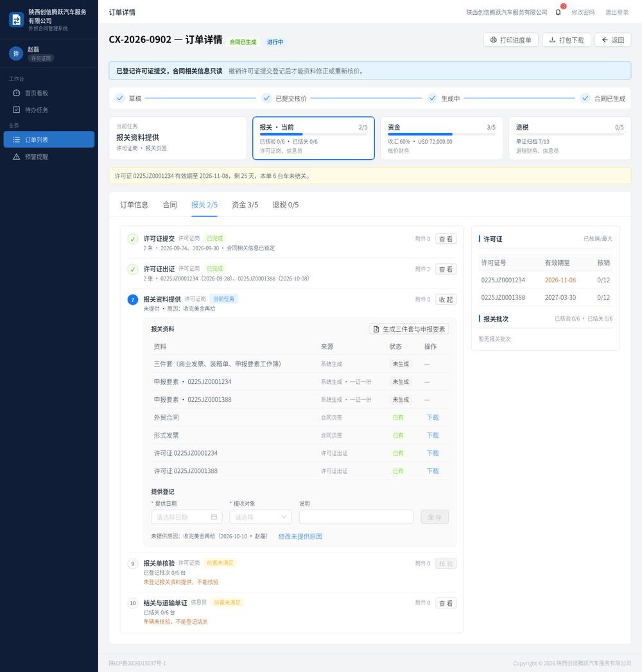This screenshot has width=642, height=672.
Task: Switch to the 退税 0/5 tab
Action: point(286,205)
